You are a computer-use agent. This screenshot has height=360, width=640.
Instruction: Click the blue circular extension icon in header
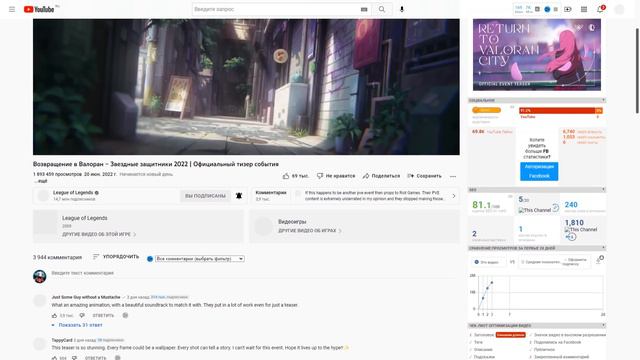pyautogui.click(x=547, y=9)
